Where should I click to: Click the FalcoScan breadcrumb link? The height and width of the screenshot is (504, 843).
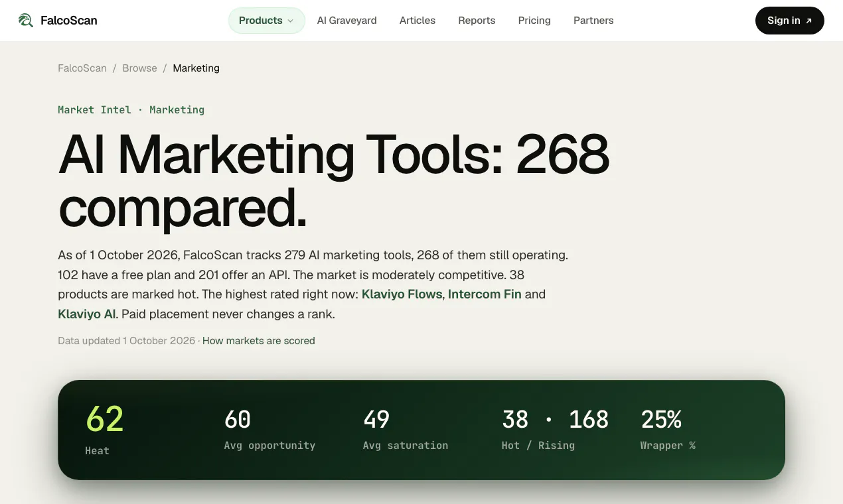pos(82,68)
